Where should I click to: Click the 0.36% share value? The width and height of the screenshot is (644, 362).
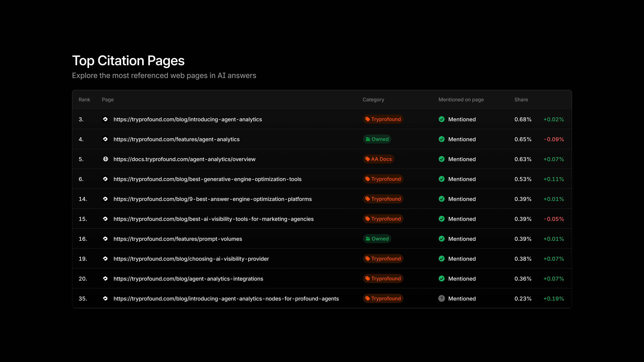(x=523, y=279)
